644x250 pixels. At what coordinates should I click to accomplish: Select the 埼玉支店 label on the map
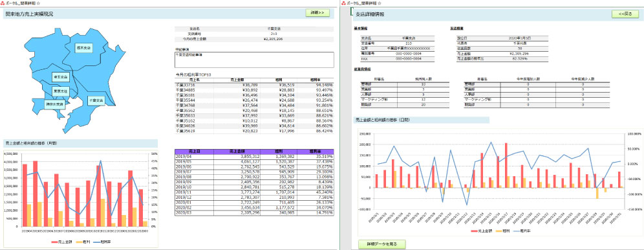pyautogui.click(x=61, y=76)
